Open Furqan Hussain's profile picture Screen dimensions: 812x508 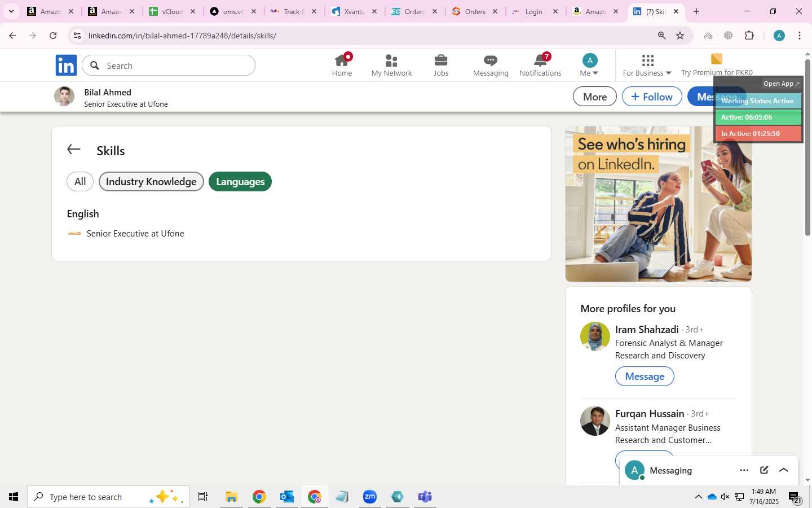[x=595, y=421]
